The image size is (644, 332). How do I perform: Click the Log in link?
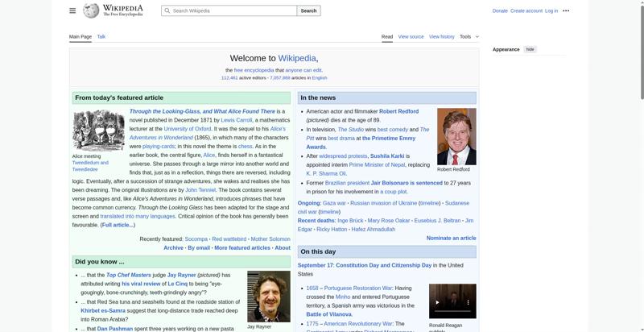point(551,10)
